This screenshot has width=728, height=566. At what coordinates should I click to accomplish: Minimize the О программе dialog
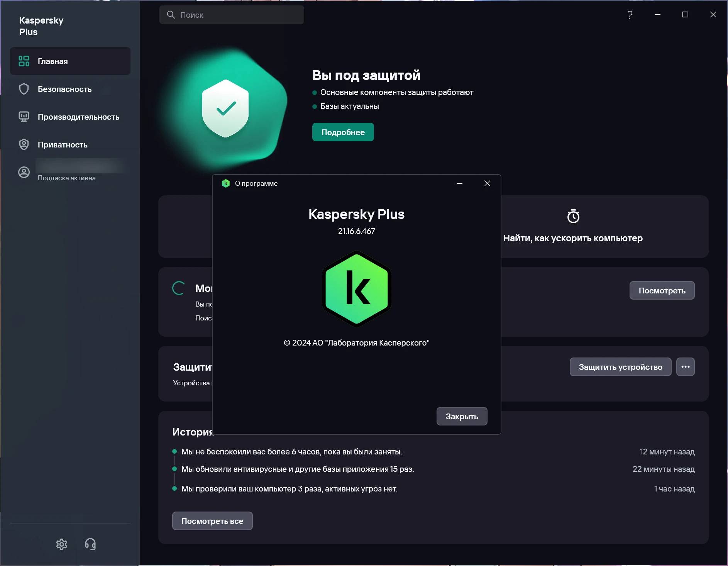point(459,183)
